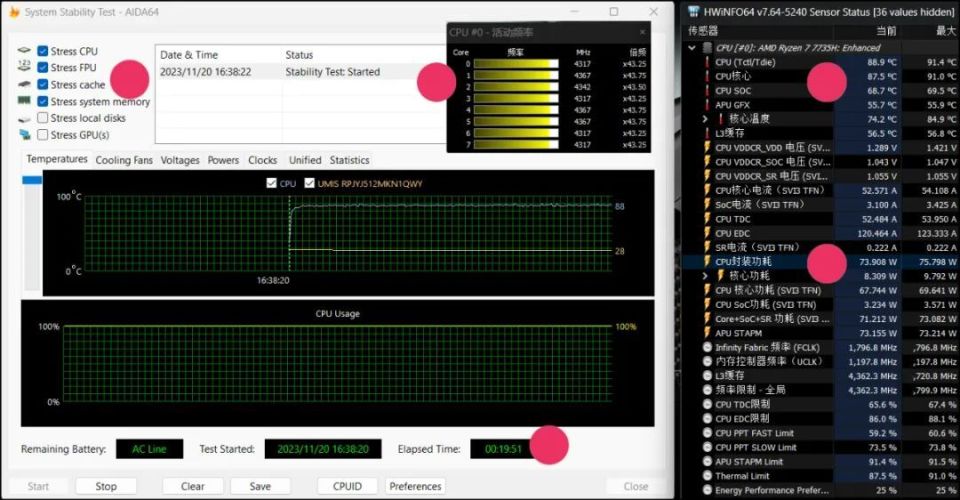Expand the 核心功耗 sensor row
The height and width of the screenshot is (500, 960).
click(x=706, y=276)
